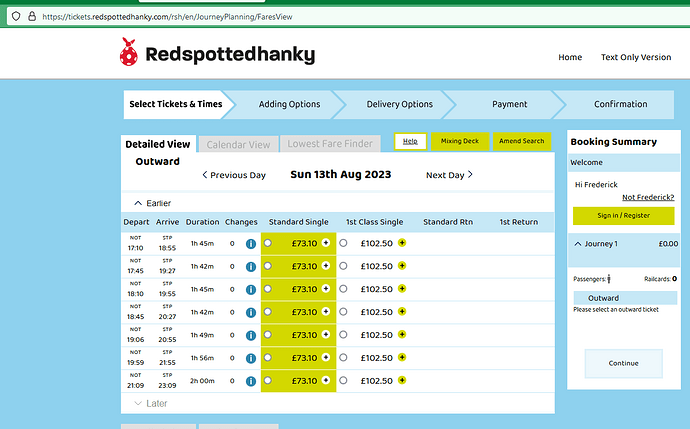Open info icon for 18:10 departure
The height and width of the screenshot is (429, 690).
(251, 289)
